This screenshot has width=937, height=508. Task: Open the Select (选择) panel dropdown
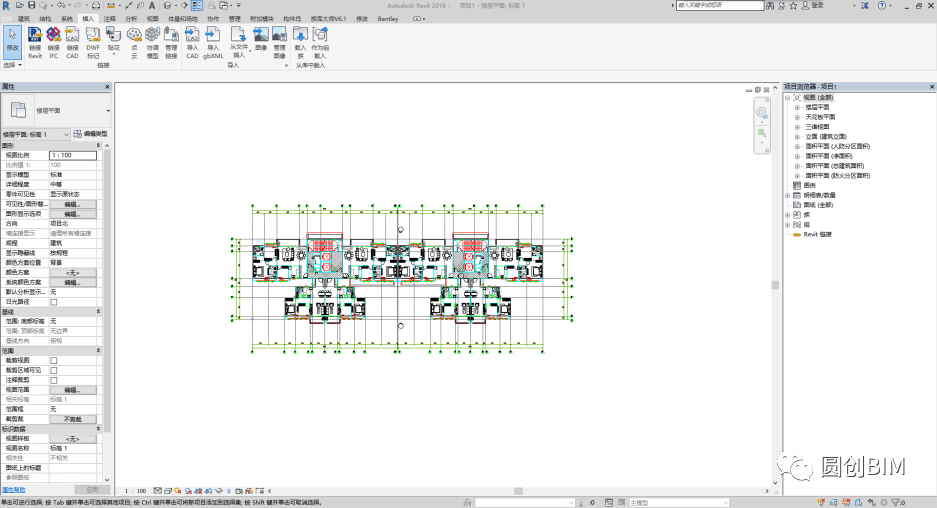(13, 65)
